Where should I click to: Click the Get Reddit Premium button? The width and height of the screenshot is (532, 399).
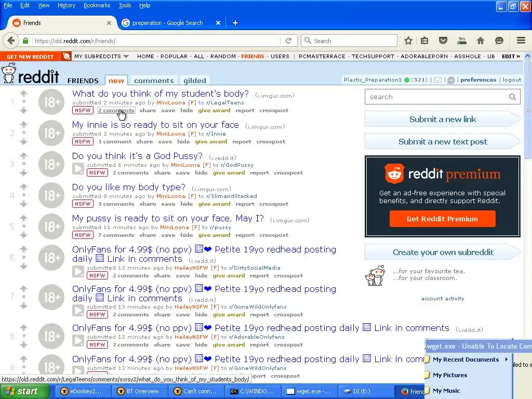point(443,219)
